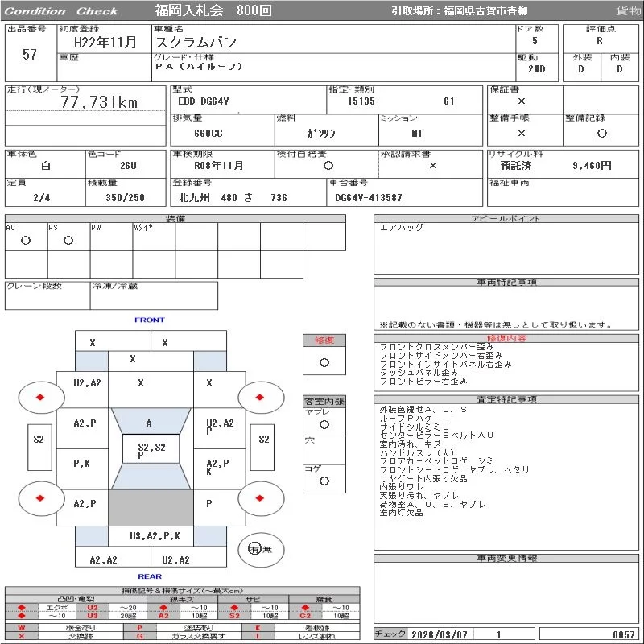The width and height of the screenshot is (644, 644).
Task: Click the red U2 legend swatch
Action: tap(92, 608)
